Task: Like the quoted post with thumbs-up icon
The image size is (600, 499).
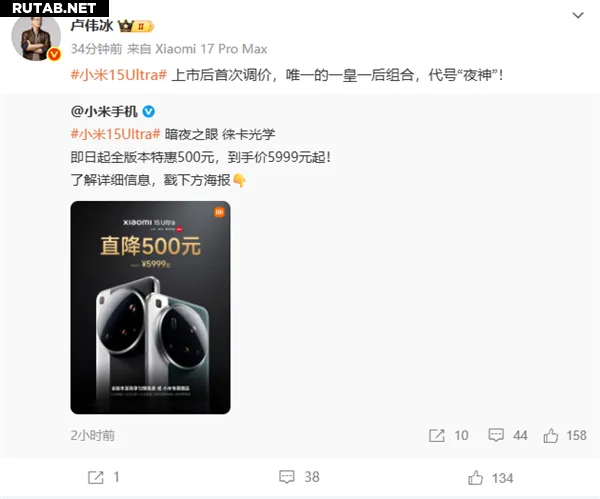Action: point(551,435)
